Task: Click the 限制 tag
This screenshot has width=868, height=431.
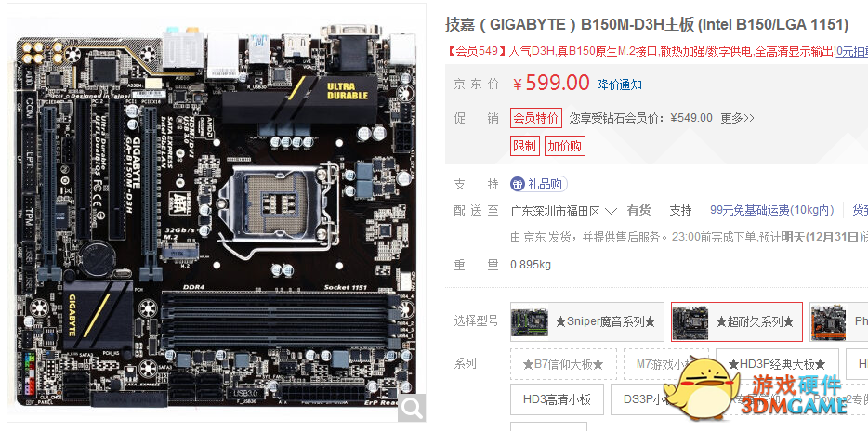Action: [525, 146]
